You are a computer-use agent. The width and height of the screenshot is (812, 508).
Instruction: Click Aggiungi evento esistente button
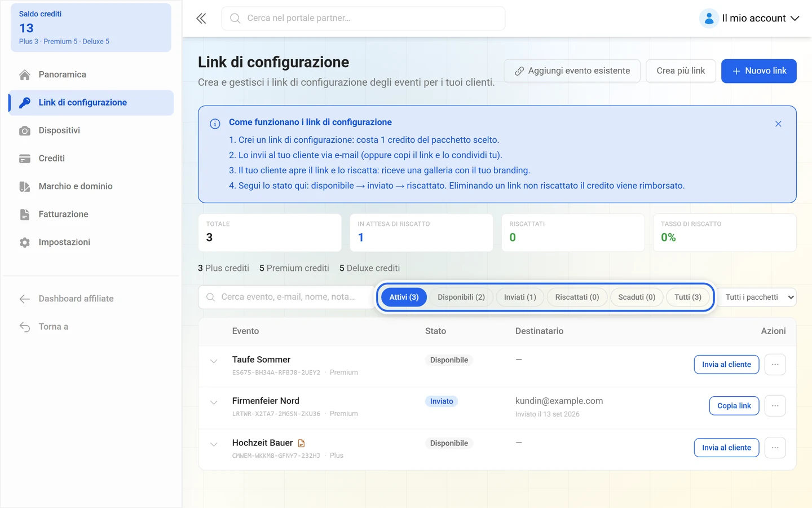click(572, 71)
